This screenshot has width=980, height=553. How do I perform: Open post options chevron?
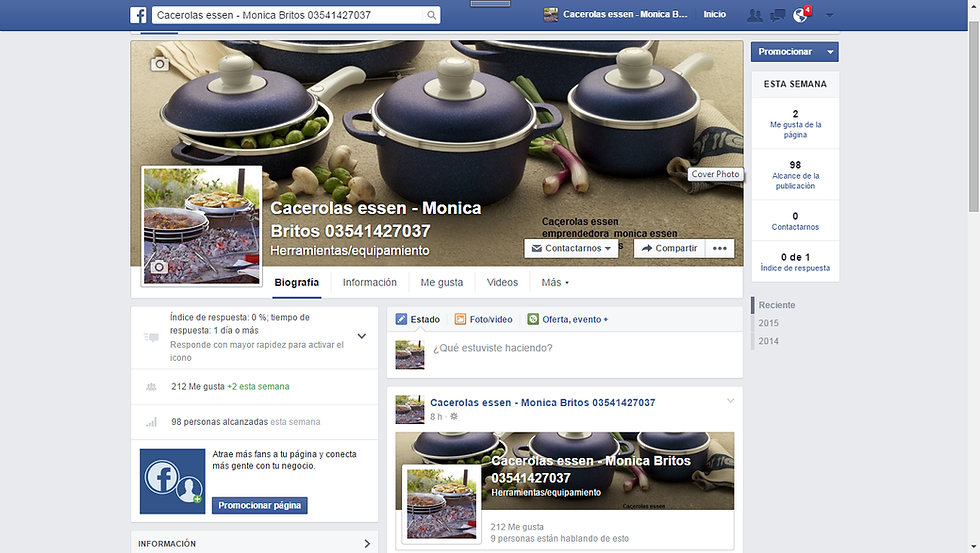[x=730, y=401]
